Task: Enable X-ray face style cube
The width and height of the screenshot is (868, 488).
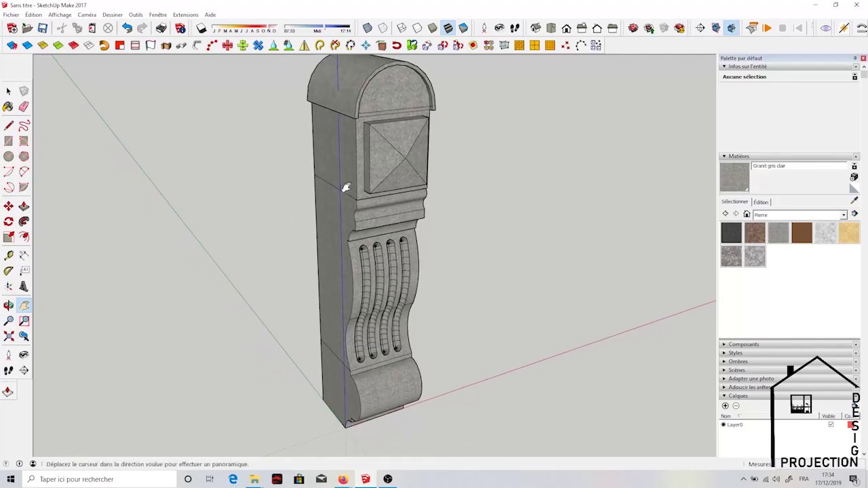Action: pyautogui.click(x=368, y=28)
